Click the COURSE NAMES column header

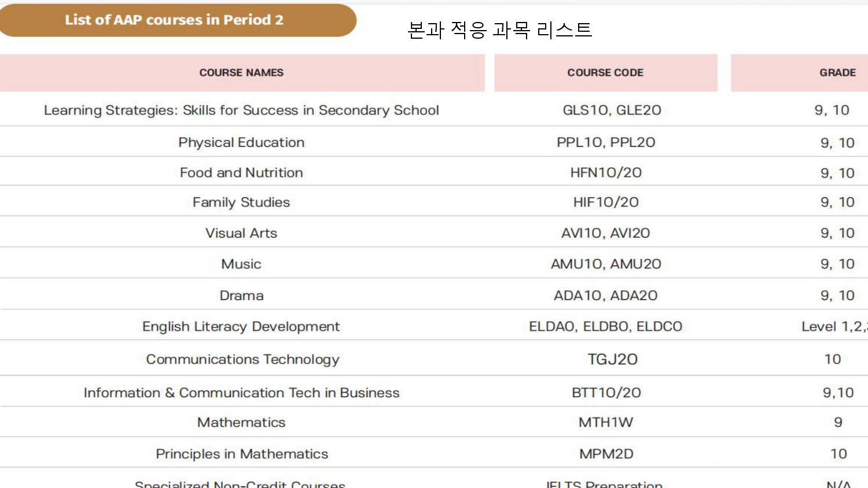pyautogui.click(x=241, y=73)
